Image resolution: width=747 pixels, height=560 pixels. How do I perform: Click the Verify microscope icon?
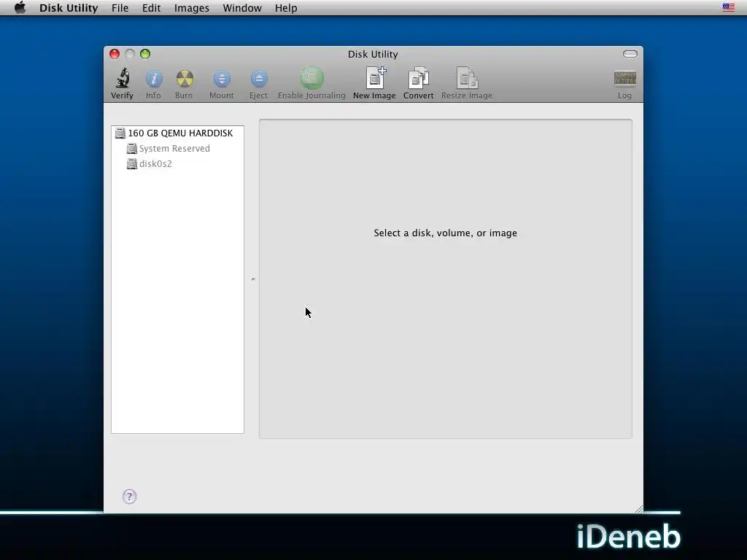point(123,79)
